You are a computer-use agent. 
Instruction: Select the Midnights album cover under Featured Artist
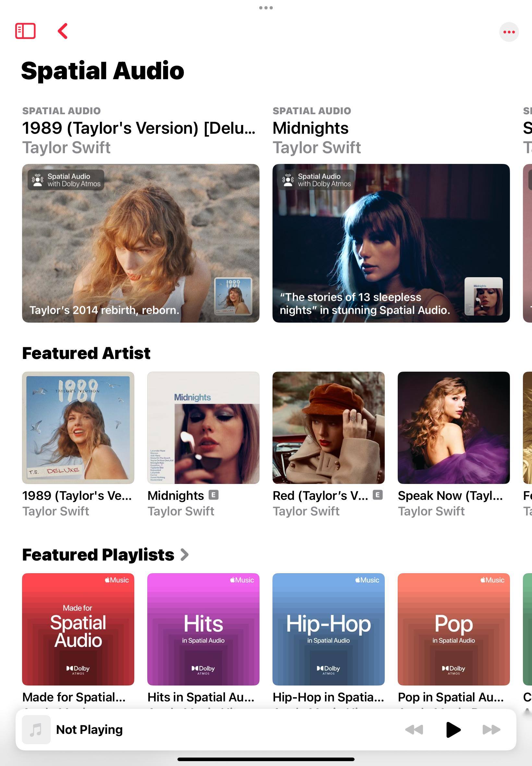[203, 427]
